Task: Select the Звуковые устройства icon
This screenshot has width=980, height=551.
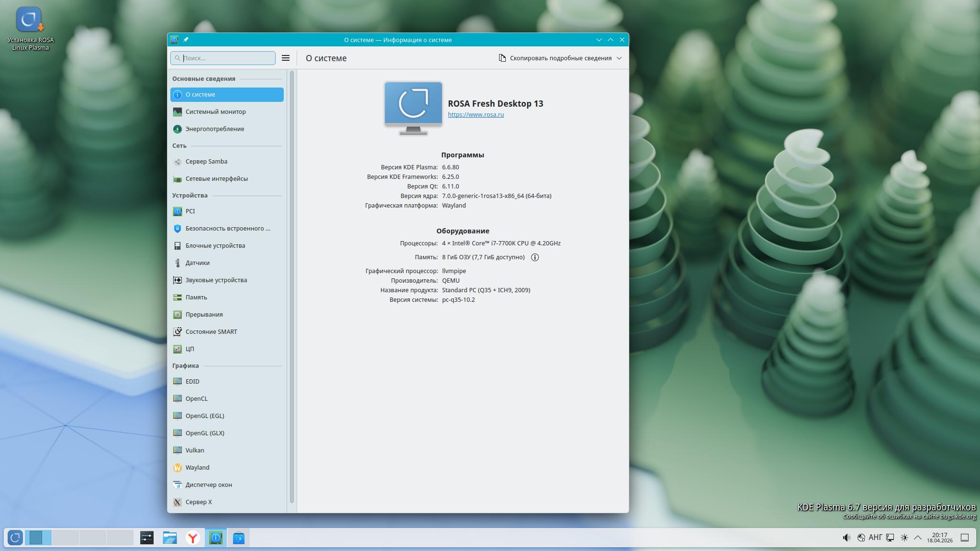Action: click(178, 280)
